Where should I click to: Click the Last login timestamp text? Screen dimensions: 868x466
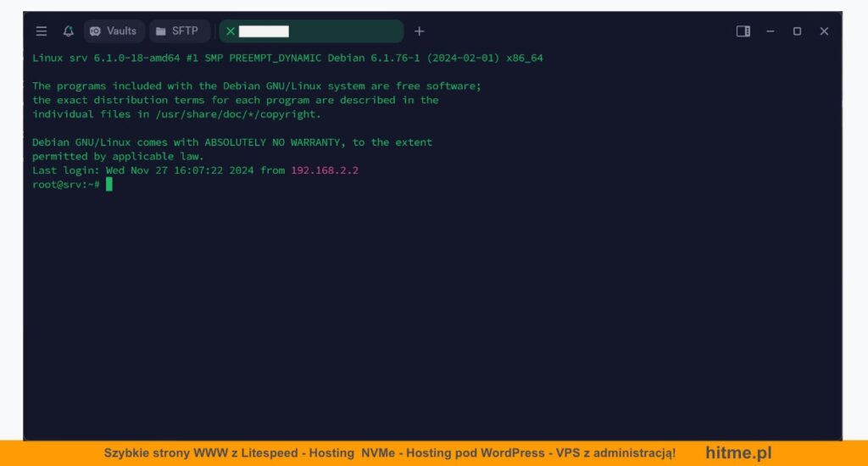[180, 170]
